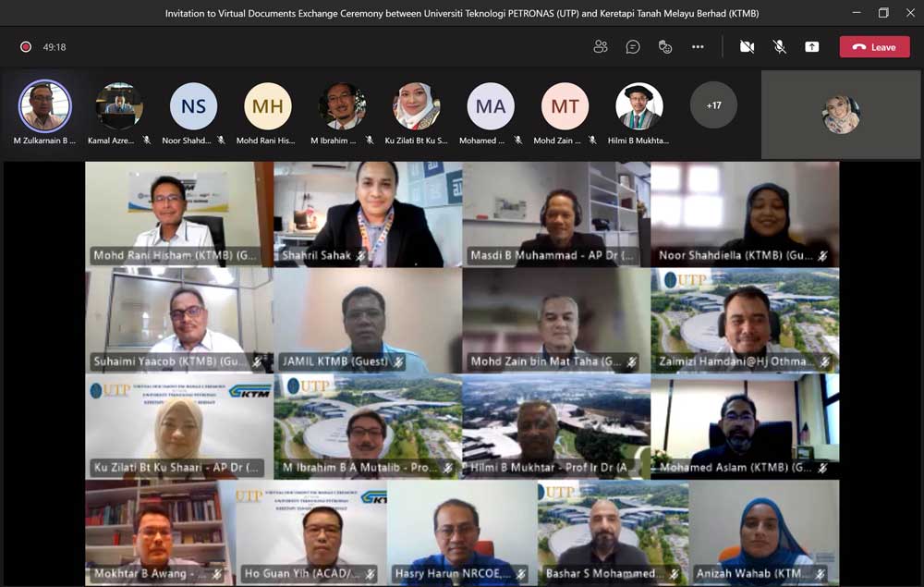Screen dimensions: 924x587
Task: Select the MH initials avatar
Action: (268, 106)
